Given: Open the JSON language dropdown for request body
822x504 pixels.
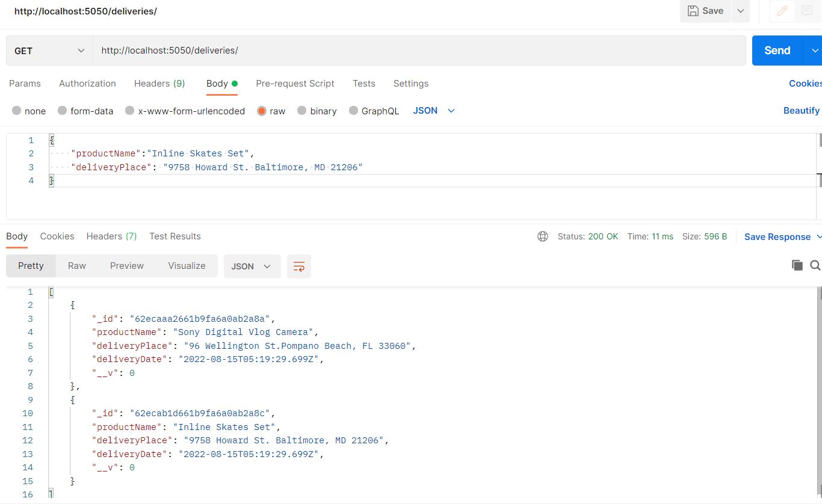Looking at the screenshot, I should point(432,111).
